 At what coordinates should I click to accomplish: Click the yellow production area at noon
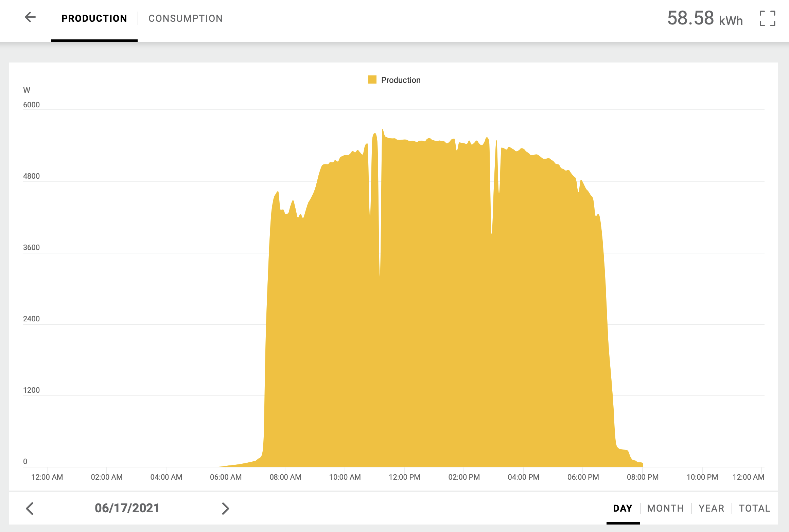tap(404, 306)
